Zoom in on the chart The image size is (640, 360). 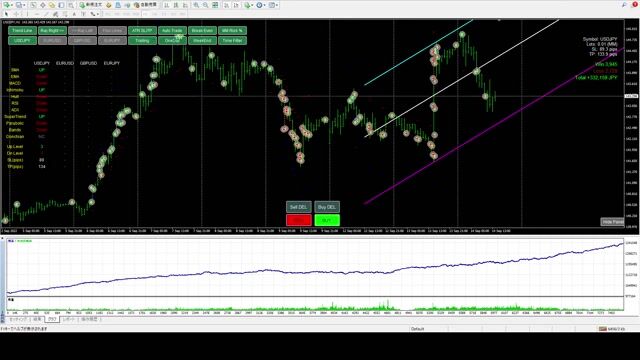pyautogui.click(x=196, y=5)
